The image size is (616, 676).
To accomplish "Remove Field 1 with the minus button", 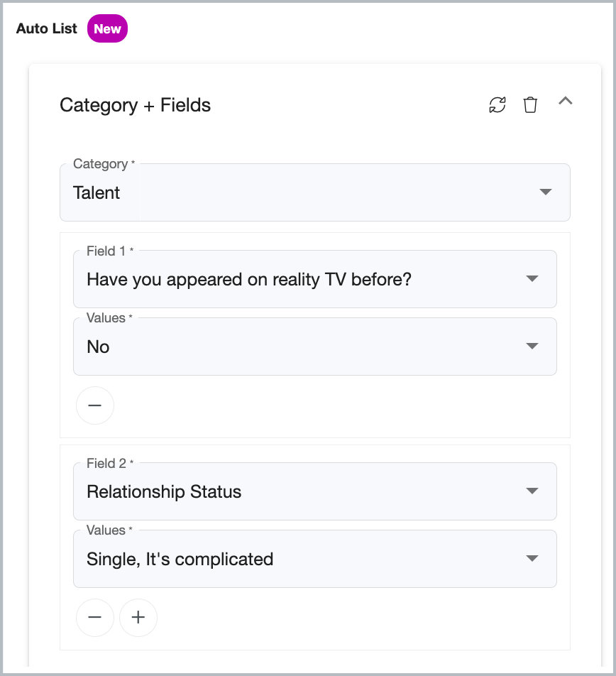I will click(x=95, y=405).
